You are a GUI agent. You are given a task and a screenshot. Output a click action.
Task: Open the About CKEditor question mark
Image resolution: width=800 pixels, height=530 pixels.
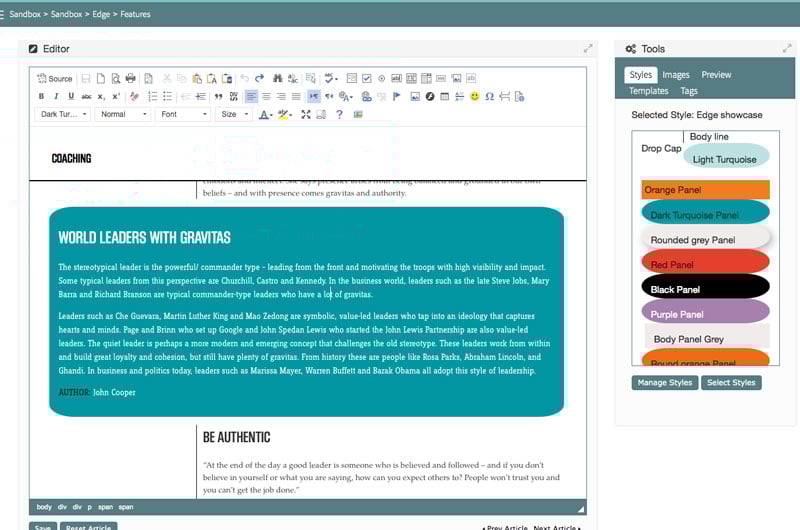pos(339,114)
